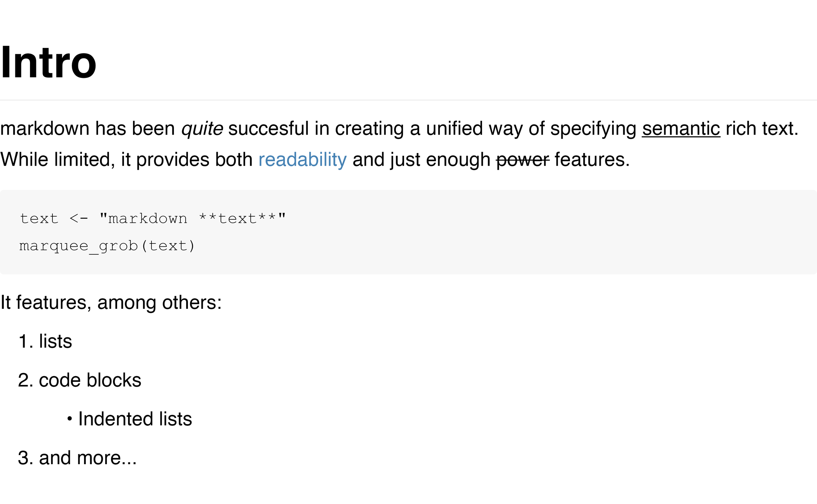The height and width of the screenshot is (504, 817).
Task: Click the It features, among others text
Action: pos(111,302)
